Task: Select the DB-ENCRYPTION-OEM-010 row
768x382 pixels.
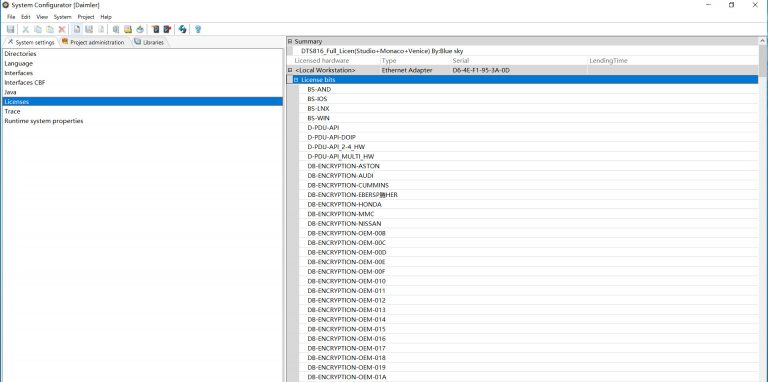Action: click(x=528, y=281)
